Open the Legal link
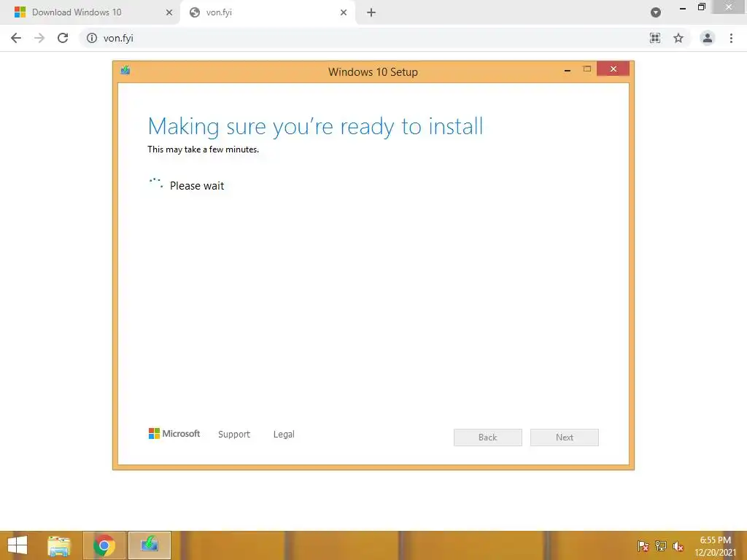This screenshot has height=560, width=747. [x=284, y=435]
